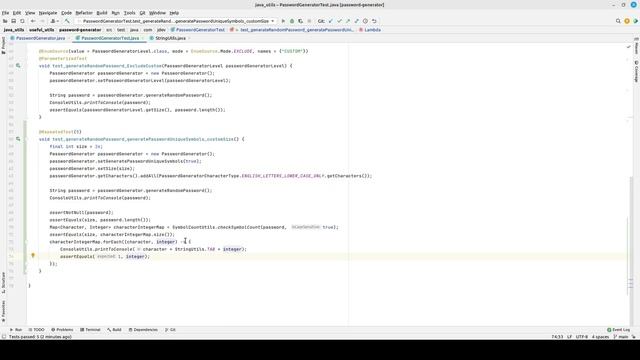
Task: Open the Edit menu
Action: [17, 13]
